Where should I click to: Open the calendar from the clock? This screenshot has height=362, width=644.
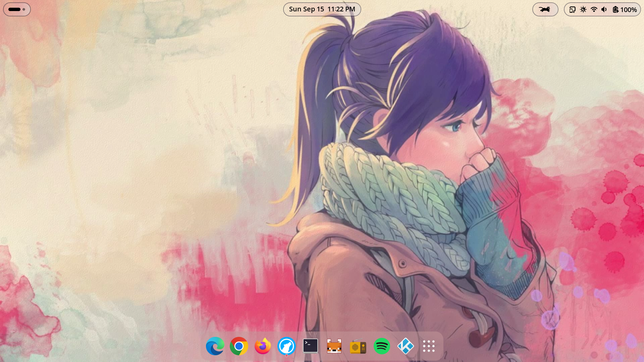point(322,9)
